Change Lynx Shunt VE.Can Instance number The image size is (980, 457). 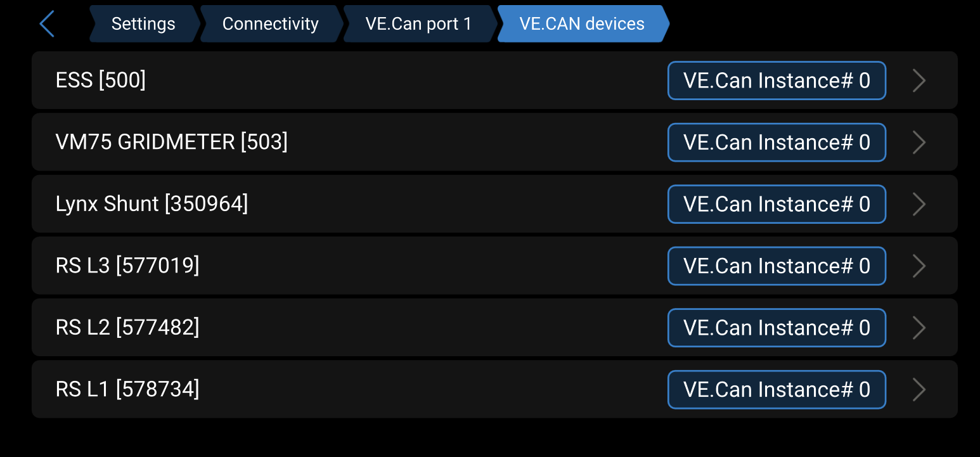(777, 204)
